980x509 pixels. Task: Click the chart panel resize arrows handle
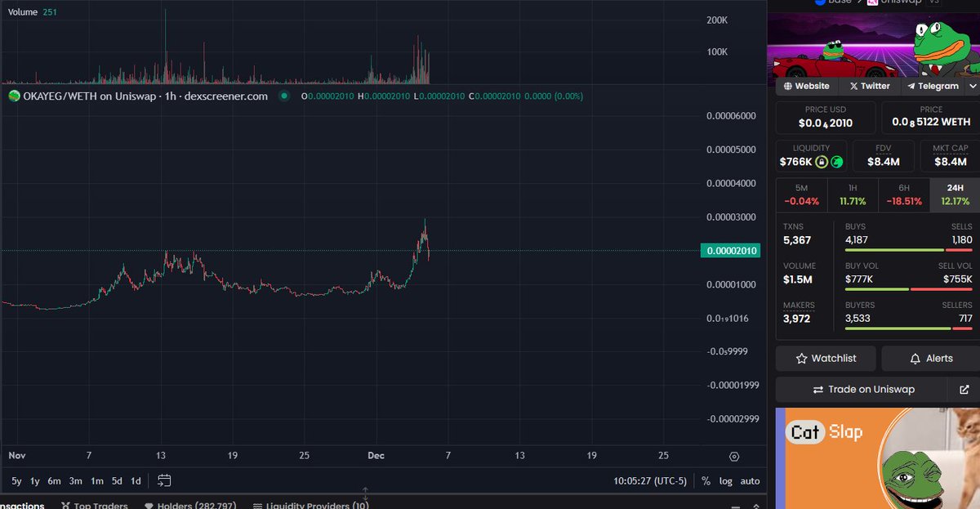[x=365, y=493]
